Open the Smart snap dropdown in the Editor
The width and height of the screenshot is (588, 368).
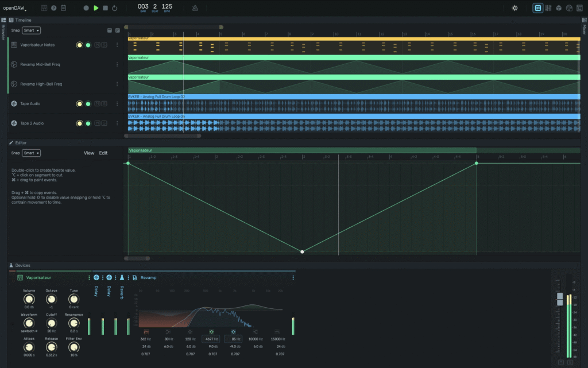31,153
